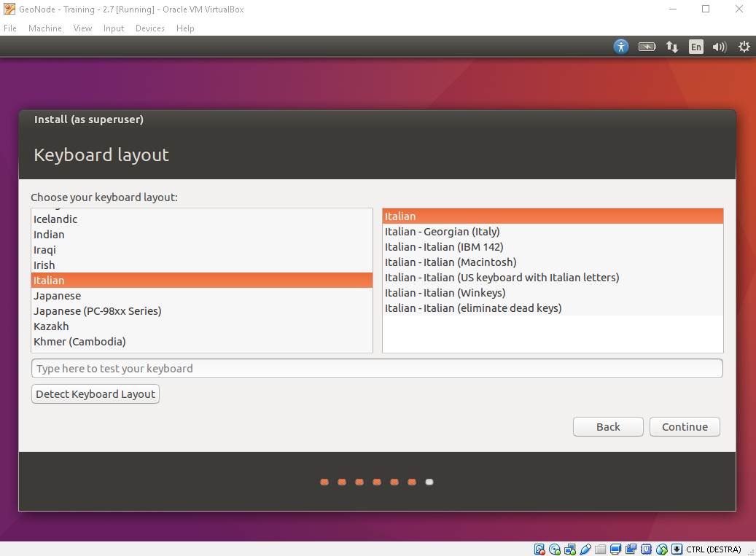Open the battery indicator in top panel

647,47
